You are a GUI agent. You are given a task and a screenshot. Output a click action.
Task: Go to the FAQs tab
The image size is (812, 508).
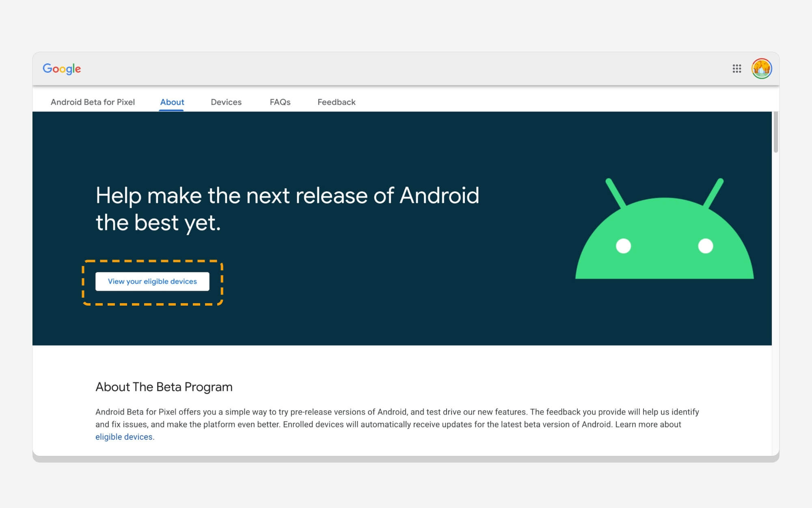pyautogui.click(x=280, y=102)
